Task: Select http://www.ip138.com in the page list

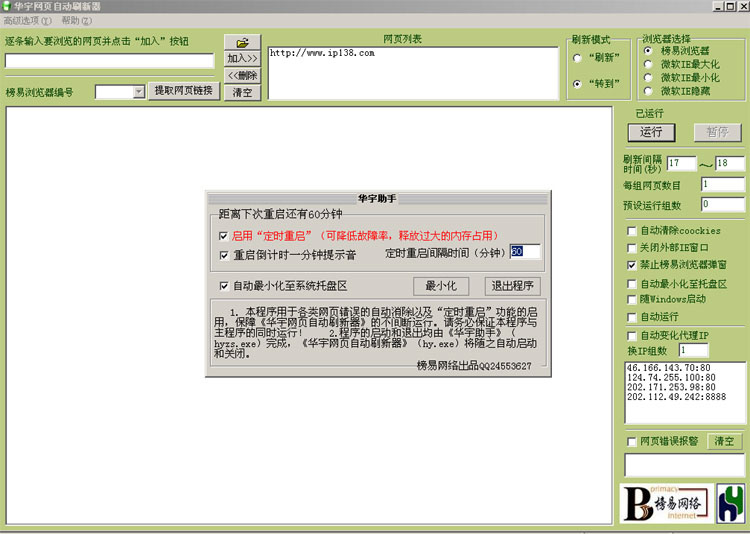Action: tap(322, 53)
